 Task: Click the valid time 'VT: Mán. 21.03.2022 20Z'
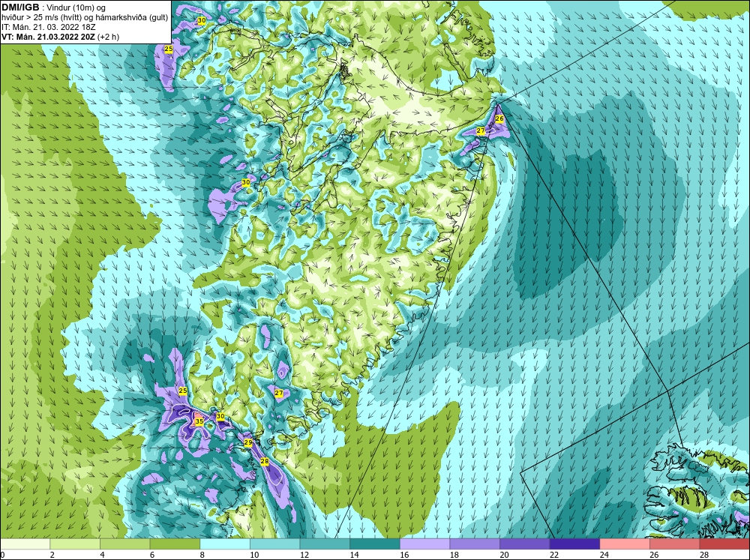[48, 37]
